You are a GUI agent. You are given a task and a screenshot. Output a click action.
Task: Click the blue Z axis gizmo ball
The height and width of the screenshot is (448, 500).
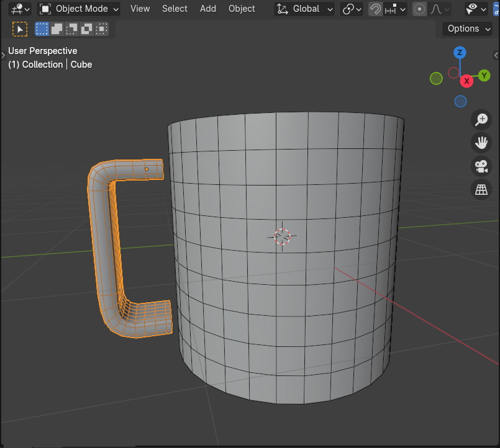pyautogui.click(x=460, y=52)
